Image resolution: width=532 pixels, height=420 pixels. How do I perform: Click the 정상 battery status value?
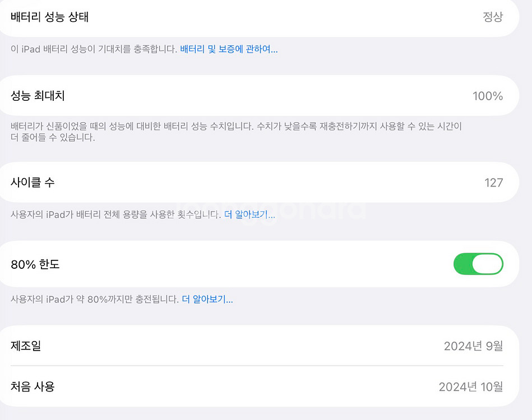[493, 17]
